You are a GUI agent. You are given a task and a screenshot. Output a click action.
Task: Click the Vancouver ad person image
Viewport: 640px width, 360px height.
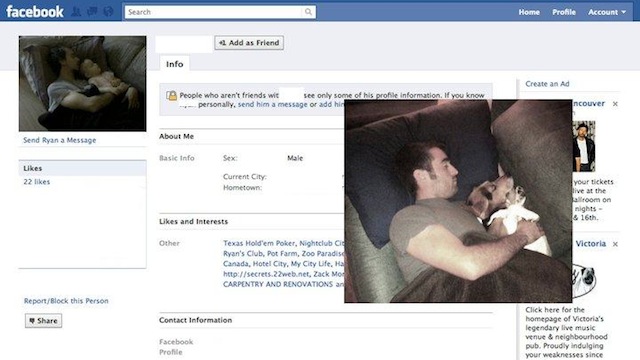click(584, 146)
